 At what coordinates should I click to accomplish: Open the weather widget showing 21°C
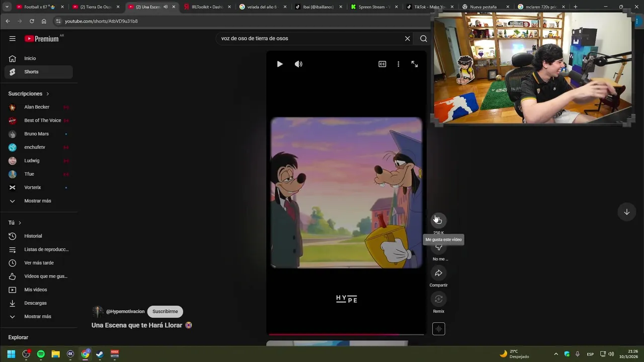click(x=514, y=354)
